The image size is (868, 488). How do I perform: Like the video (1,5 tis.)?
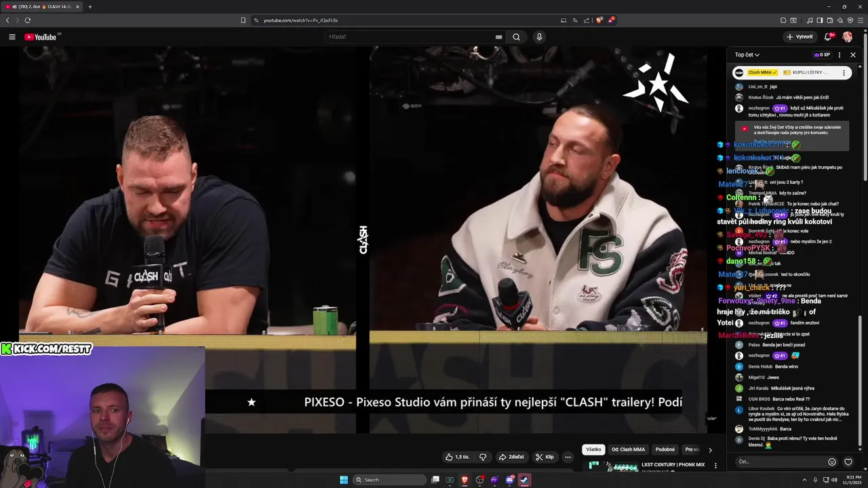(457, 457)
